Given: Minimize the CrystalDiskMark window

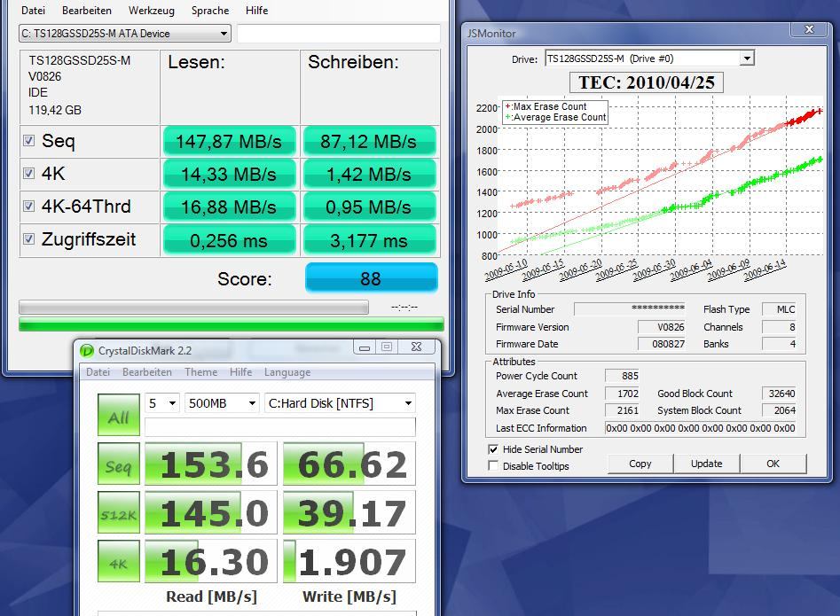Looking at the screenshot, I should click(365, 347).
